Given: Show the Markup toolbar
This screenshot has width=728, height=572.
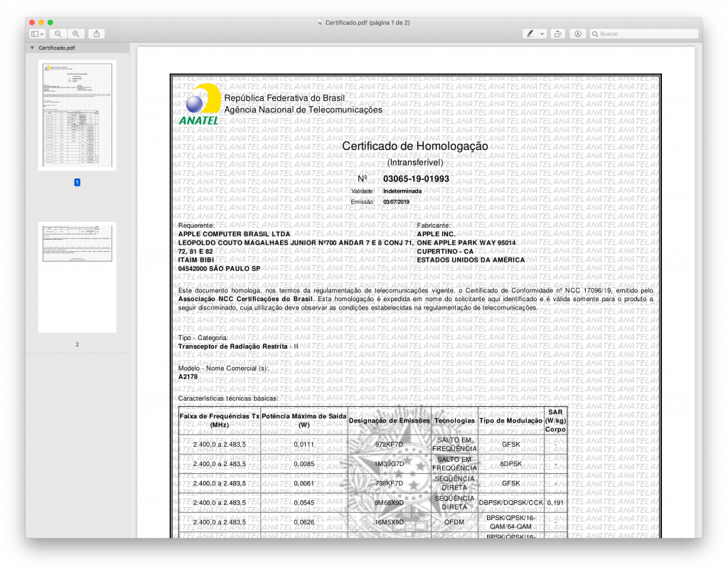Looking at the screenshot, I should [577, 34].
